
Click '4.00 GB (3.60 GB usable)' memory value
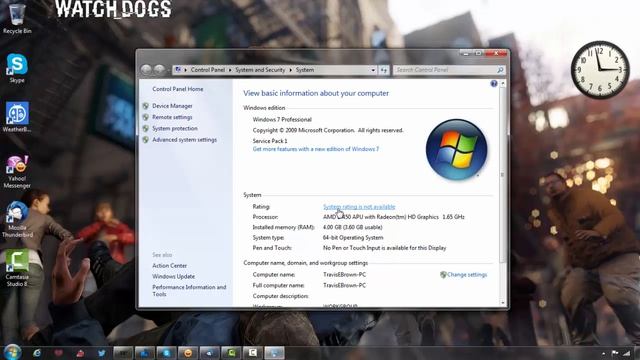tap(353, 227)
